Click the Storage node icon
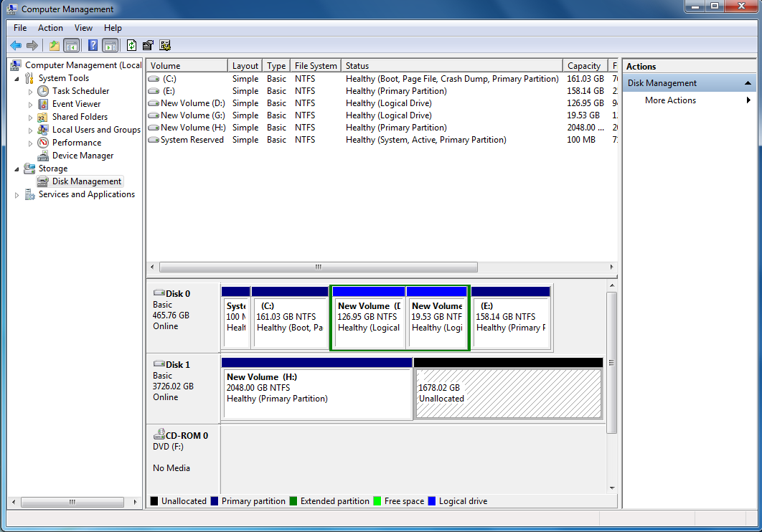The image size is (762, 532). pos(29,168)
